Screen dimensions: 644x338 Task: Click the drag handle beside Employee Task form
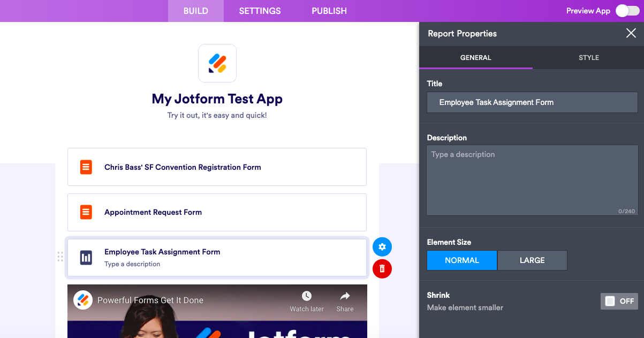(x=60, y=257)
